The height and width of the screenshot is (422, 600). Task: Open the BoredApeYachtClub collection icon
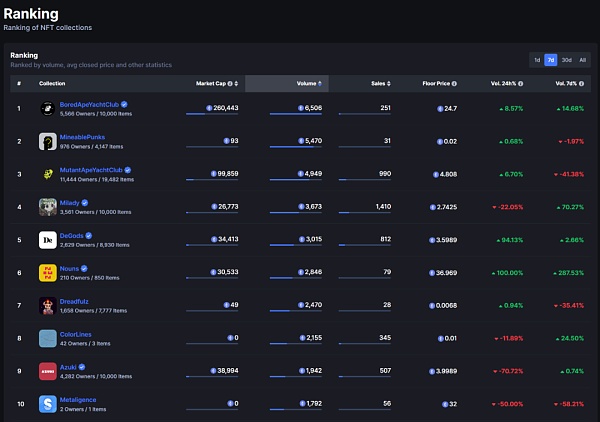click(x=47, y=109)
